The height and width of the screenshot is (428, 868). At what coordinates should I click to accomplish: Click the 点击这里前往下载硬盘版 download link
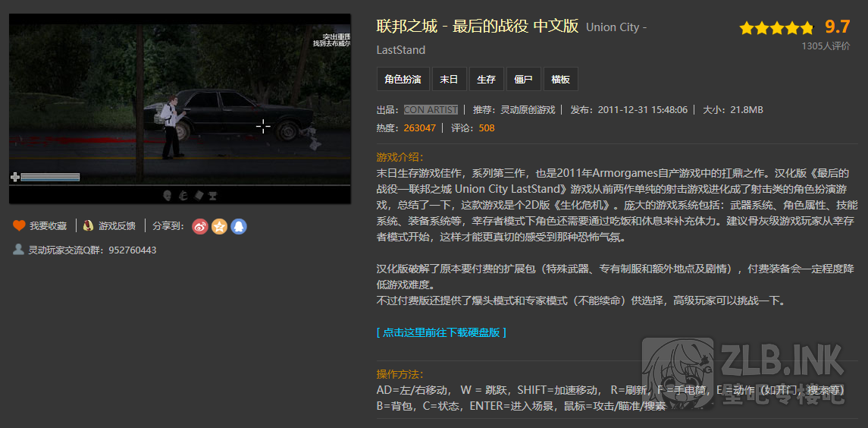441,332
